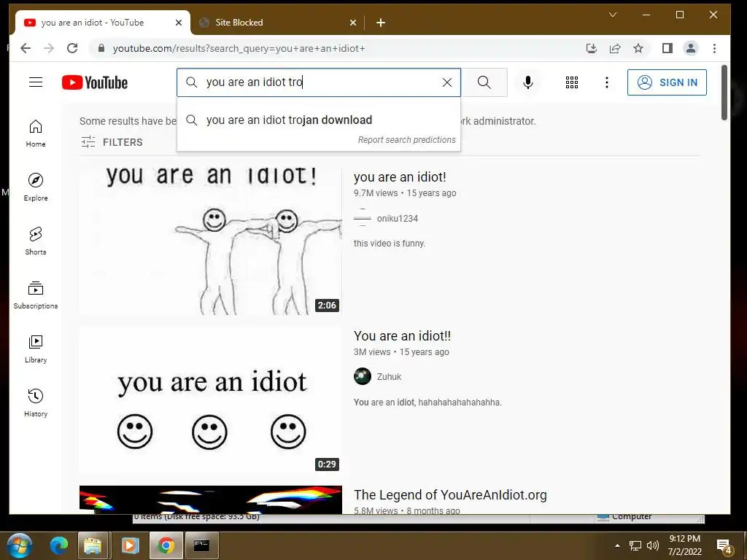The image size is (747, 560).
Task: Click 'Report search predictions' link
Action: pos(406,139)
